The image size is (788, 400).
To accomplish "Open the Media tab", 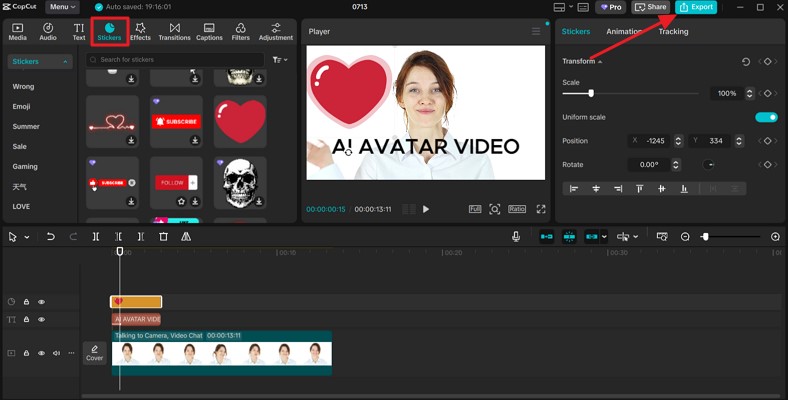I will tap(18, 32).
